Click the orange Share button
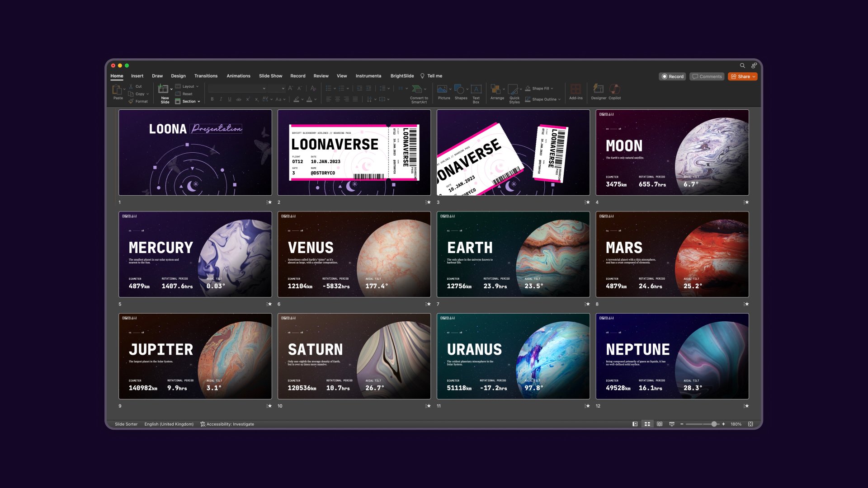868x488 pixels. click(742, 77)
